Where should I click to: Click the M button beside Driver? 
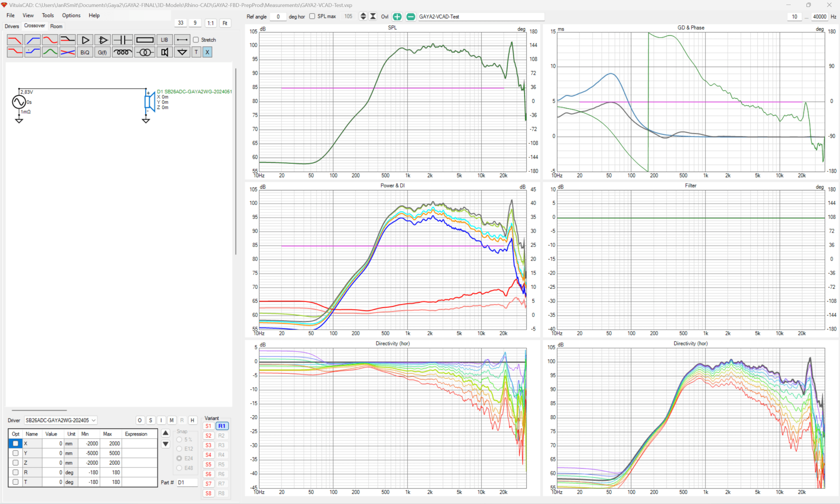(171, 420)
